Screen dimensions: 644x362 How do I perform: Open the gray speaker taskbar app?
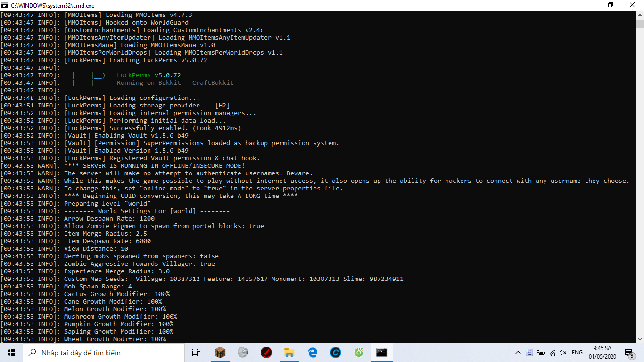(243, 353)
